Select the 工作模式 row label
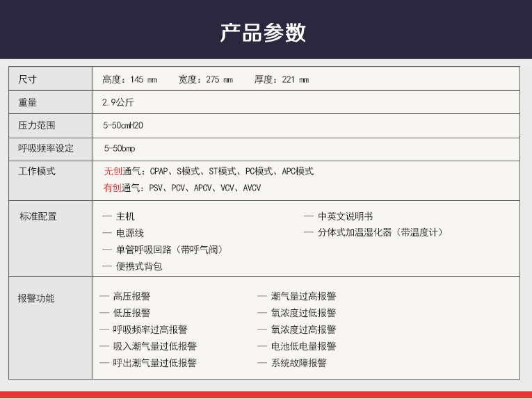The width and height of the screenshot is (532, 399). click(36, 171)
